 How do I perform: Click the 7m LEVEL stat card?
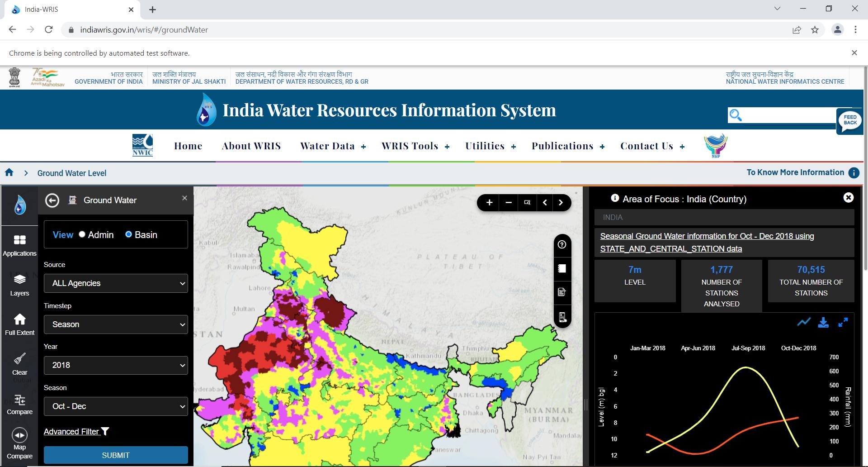point(635,281)
